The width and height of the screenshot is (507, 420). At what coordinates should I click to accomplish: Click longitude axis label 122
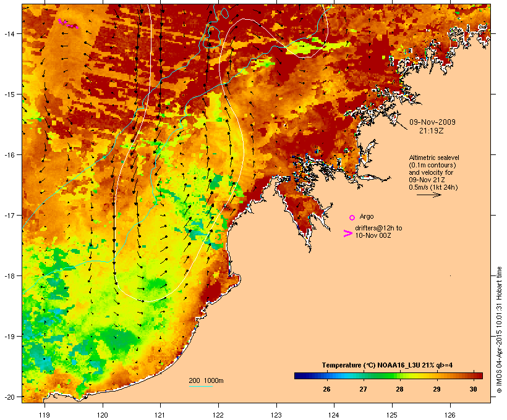pos(218,415)
